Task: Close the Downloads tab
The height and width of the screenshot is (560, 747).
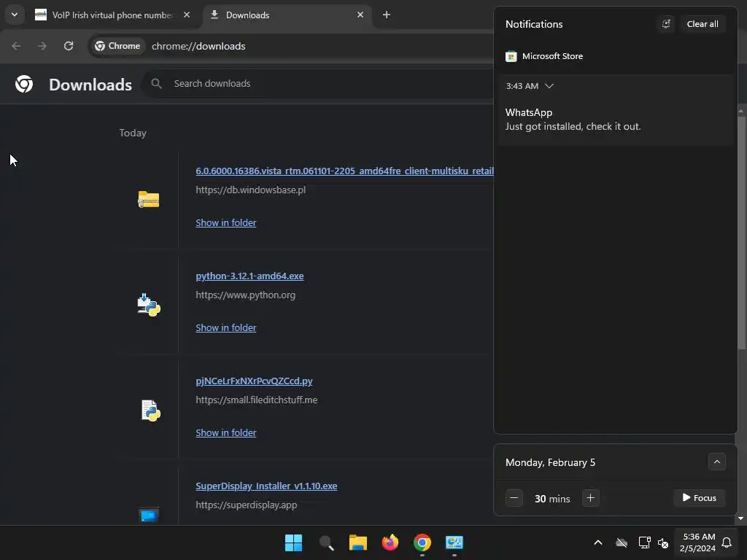Action: click(x=360, y=15)
